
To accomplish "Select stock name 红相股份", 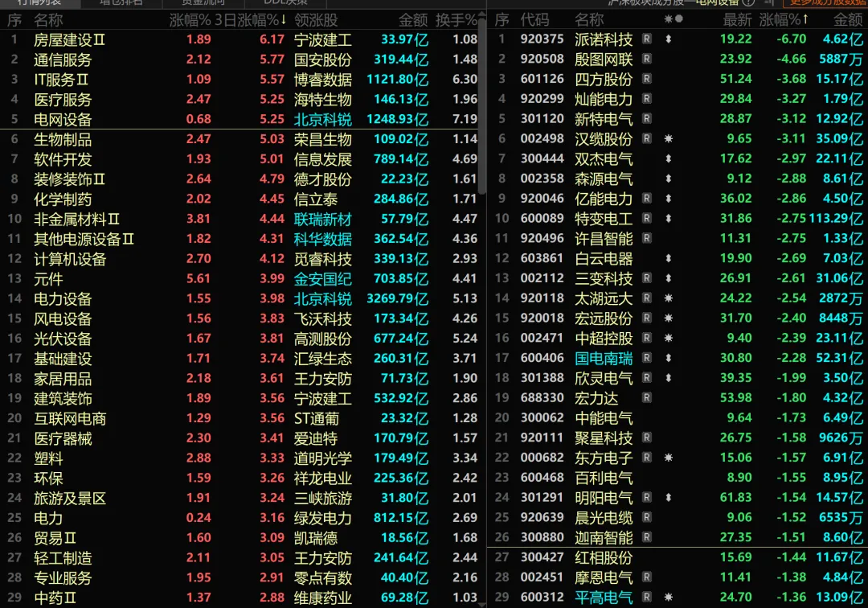I will [x=604, y=557].
